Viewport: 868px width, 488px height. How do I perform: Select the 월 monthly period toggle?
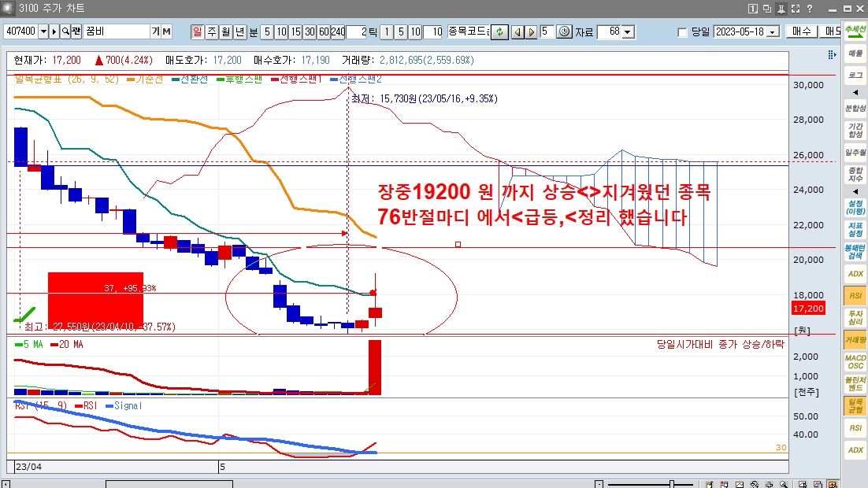226,31
